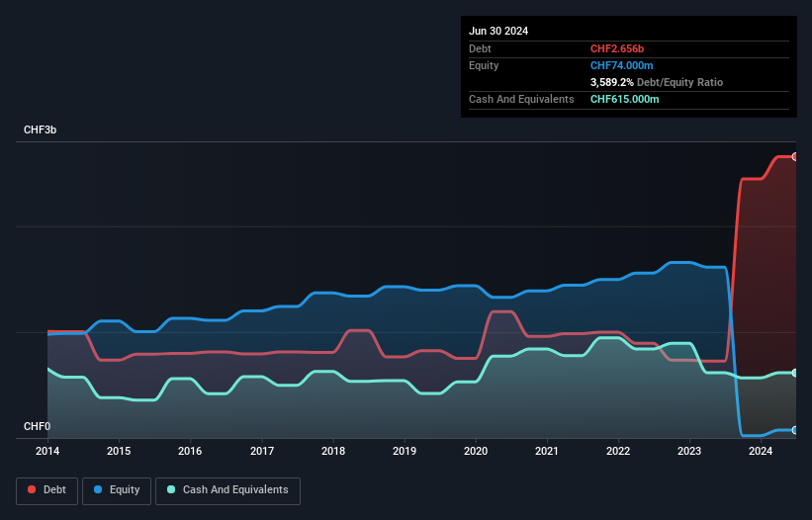The width and height of the screenshot is (812, 520).
Task: Click the teal color dot beside Cash And Equivalents
Action: coord(172,490)
